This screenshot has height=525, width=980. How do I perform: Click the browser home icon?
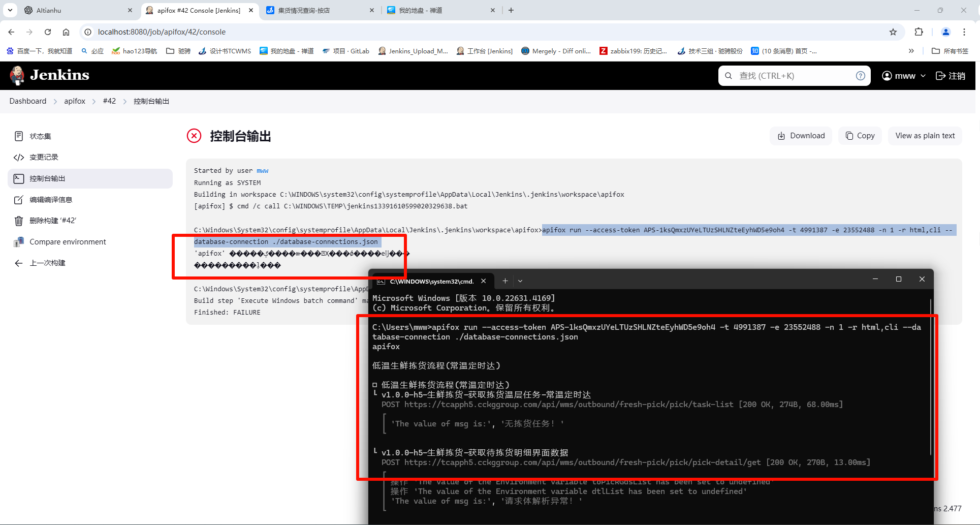[66, 32]
